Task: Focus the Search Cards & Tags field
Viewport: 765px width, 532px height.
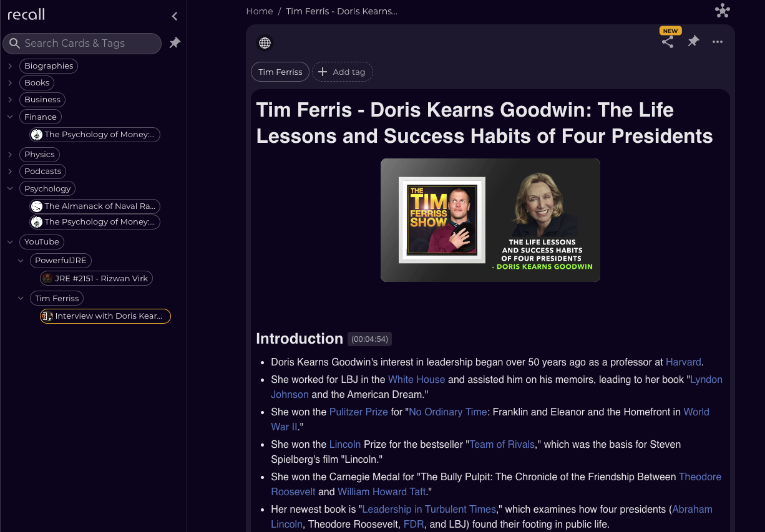Action: click(82, 43)
